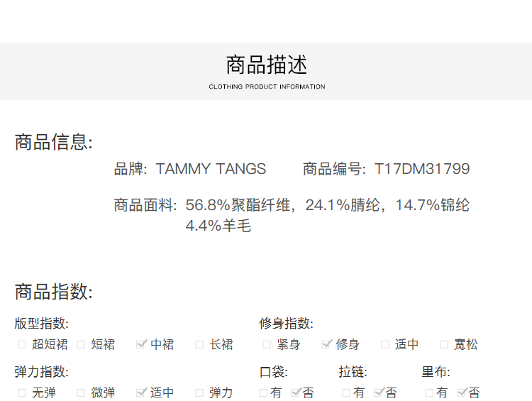Check the 短裙 checkbox
Screen dimensions: 532x401
81,345
